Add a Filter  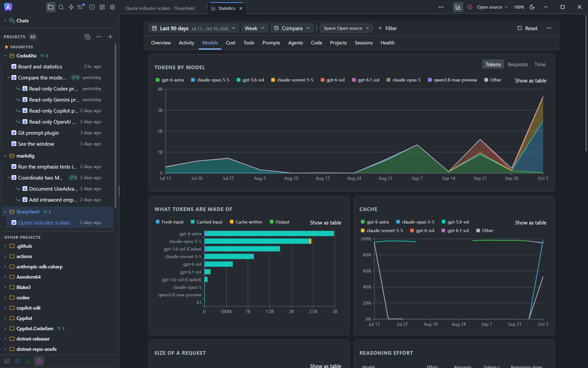[387, 28]
